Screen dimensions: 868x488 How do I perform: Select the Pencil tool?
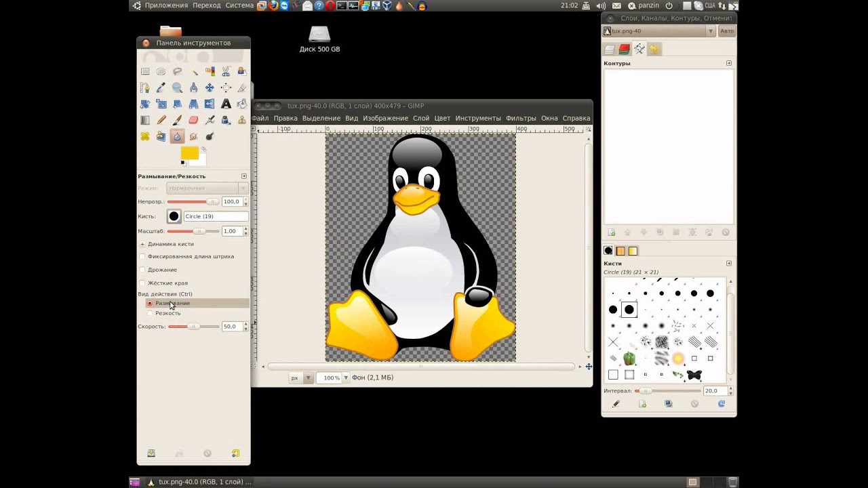point(161,120)
